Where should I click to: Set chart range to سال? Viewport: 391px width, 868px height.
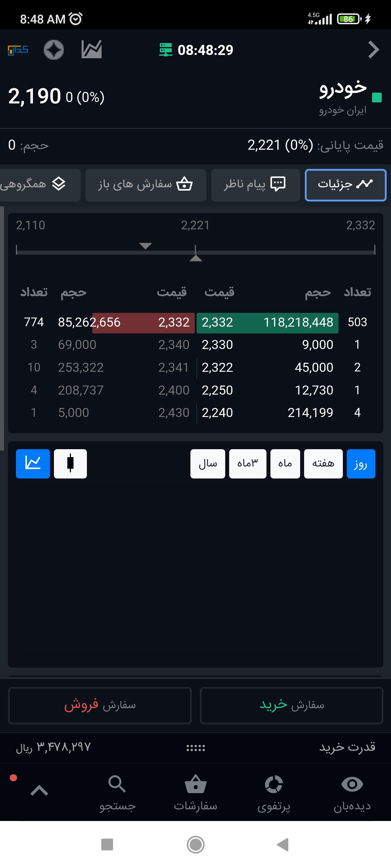(208, 464)
